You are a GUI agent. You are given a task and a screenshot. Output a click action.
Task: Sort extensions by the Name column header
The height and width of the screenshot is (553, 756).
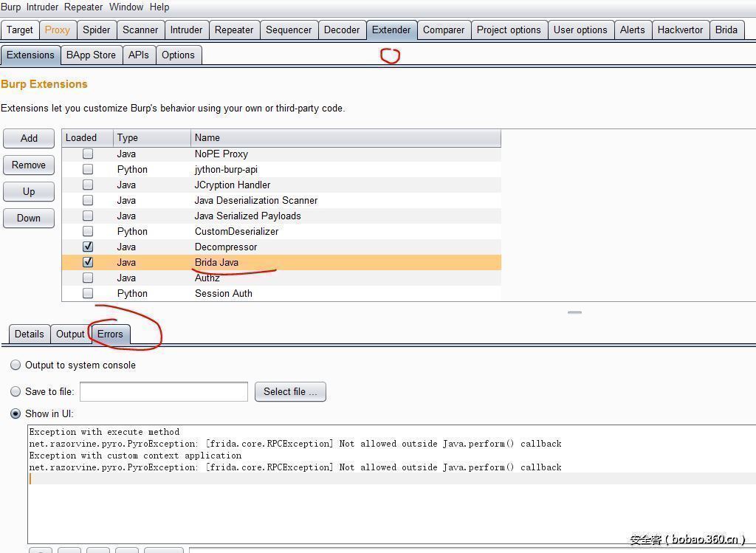[x=346, y=138]
